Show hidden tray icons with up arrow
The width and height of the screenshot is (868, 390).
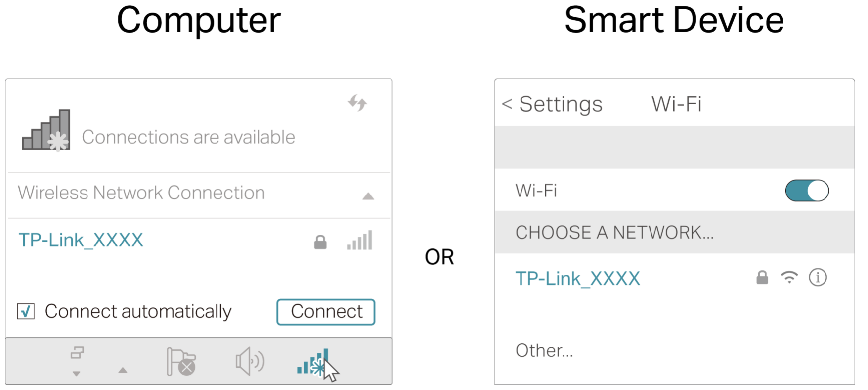[123, 370]
